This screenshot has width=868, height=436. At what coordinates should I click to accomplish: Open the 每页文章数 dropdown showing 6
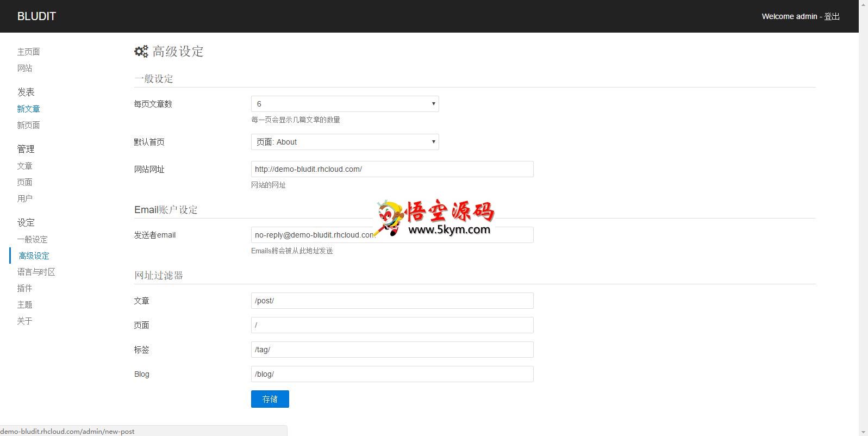point(345,104)
